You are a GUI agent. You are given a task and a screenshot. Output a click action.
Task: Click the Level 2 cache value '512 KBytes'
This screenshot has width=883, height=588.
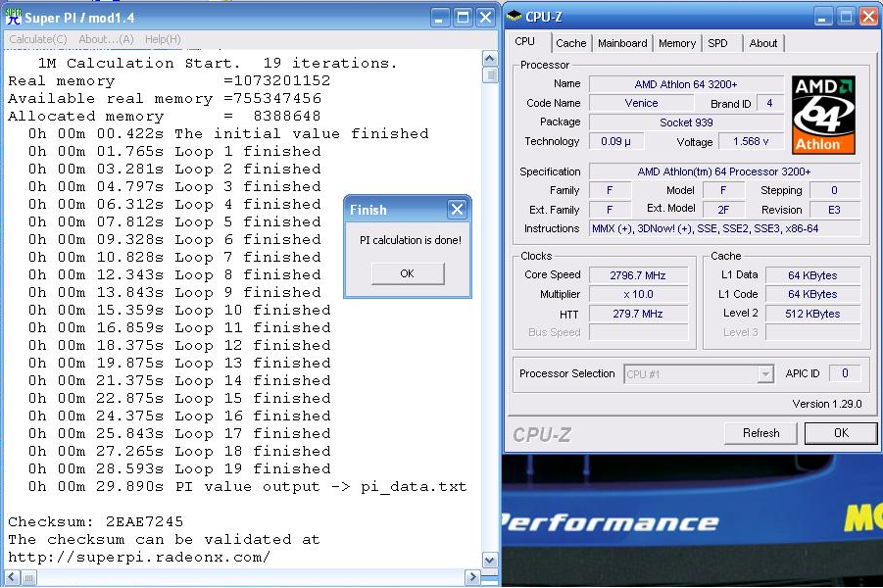coord(812,314)
